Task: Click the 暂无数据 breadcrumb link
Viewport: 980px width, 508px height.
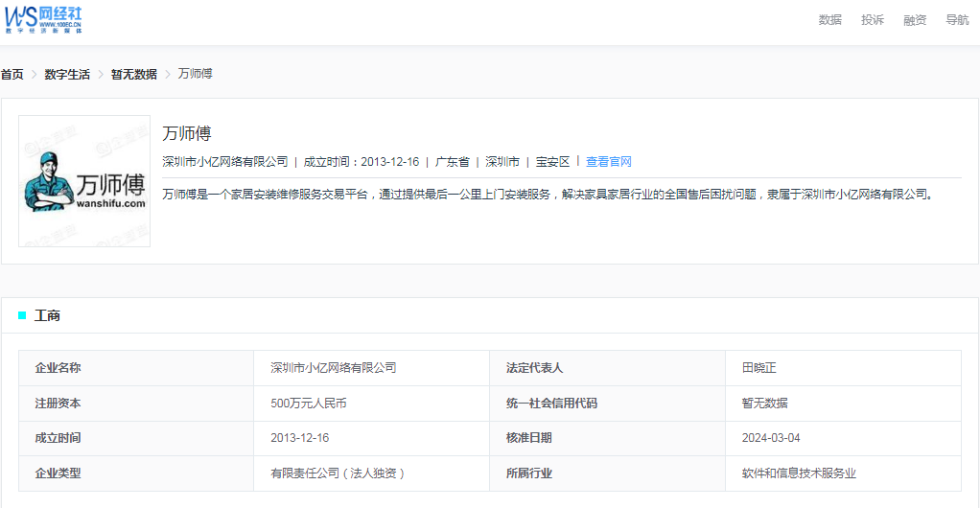Action: point(133,74)
